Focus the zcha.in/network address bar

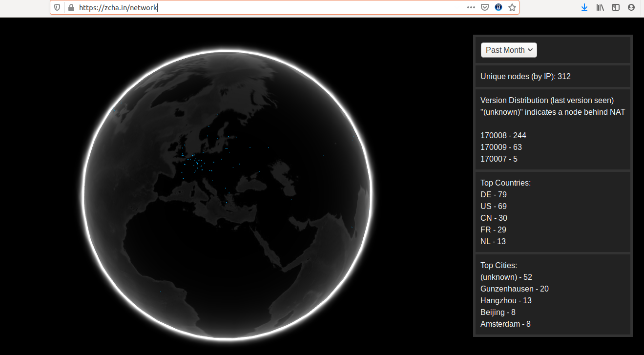(244, 7)
